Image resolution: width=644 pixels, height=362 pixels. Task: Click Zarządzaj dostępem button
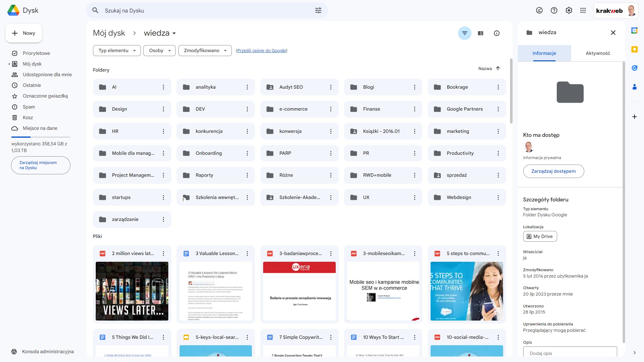point(553,171)
